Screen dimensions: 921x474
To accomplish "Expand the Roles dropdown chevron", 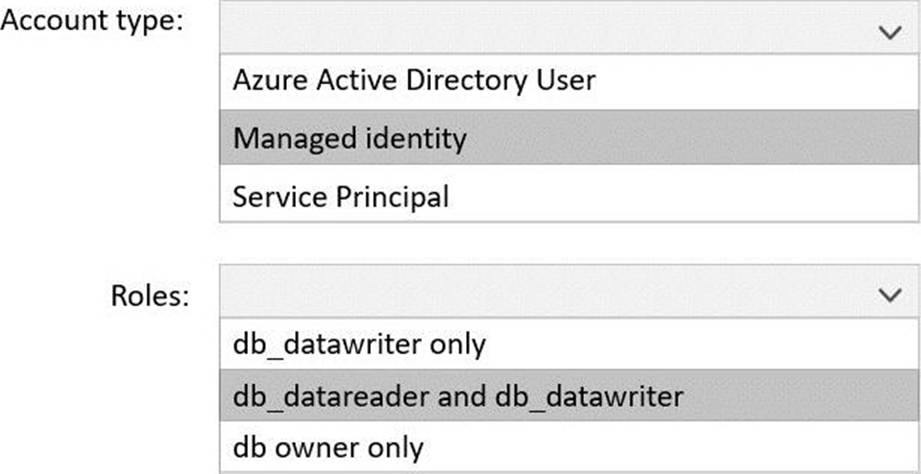I will [x=889, y=295].
